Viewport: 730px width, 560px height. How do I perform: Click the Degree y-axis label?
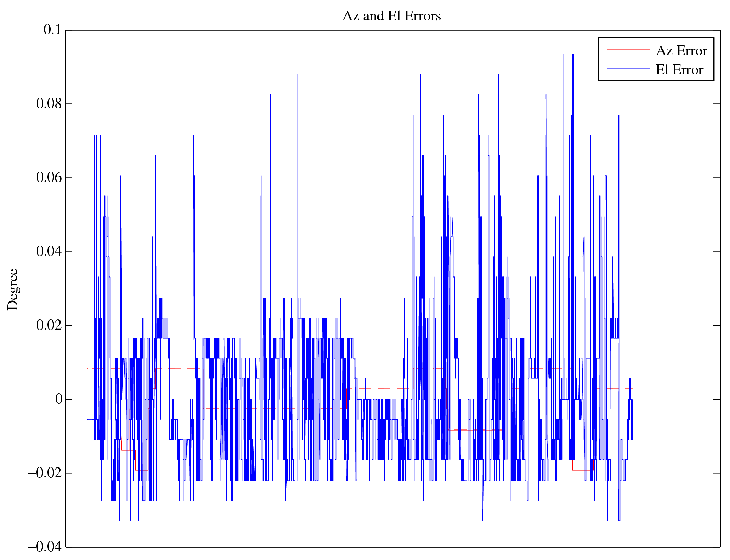point(13,289)
